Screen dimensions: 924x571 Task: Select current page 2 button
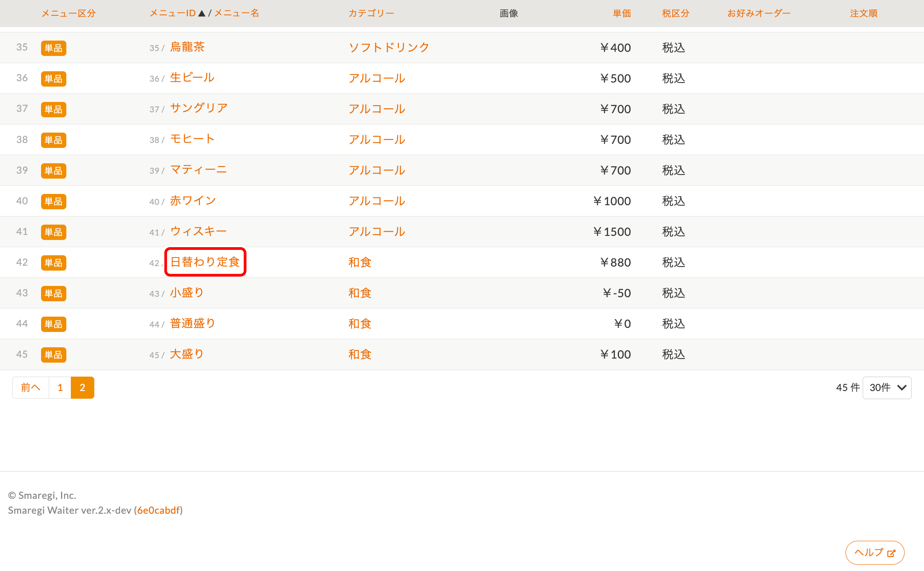83,387
